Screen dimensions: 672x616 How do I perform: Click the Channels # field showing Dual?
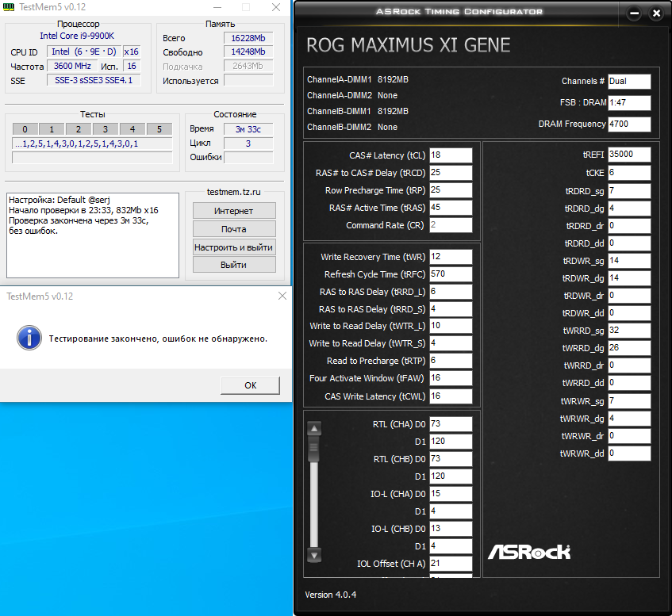629,82
